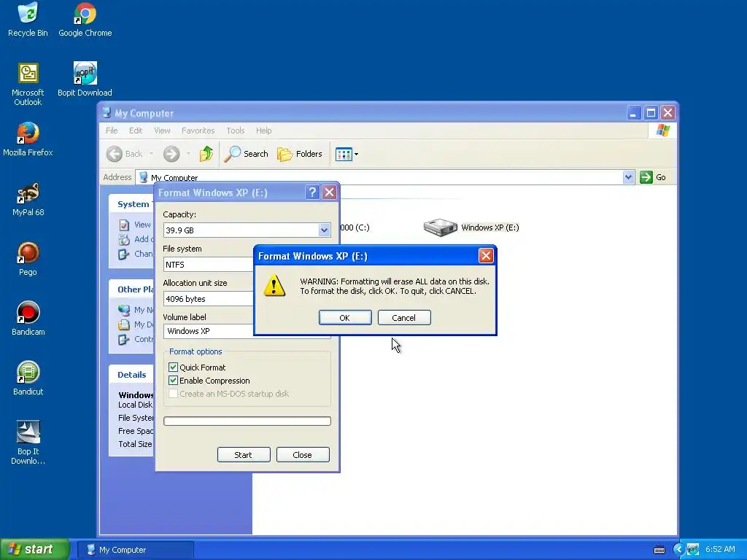This screenshot has height=560, width=747.
Task: Click the Folders toolbar button
Action: click(300, 154)
